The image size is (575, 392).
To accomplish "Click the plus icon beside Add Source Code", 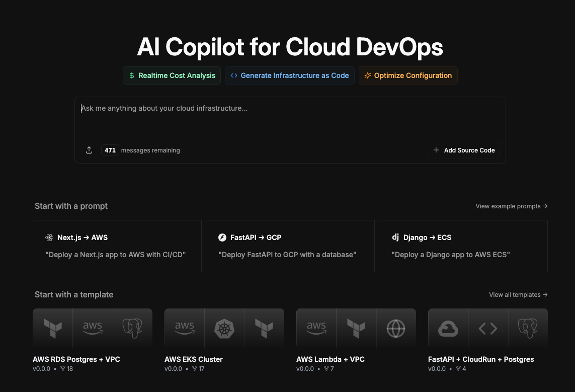I will (436, 150).
